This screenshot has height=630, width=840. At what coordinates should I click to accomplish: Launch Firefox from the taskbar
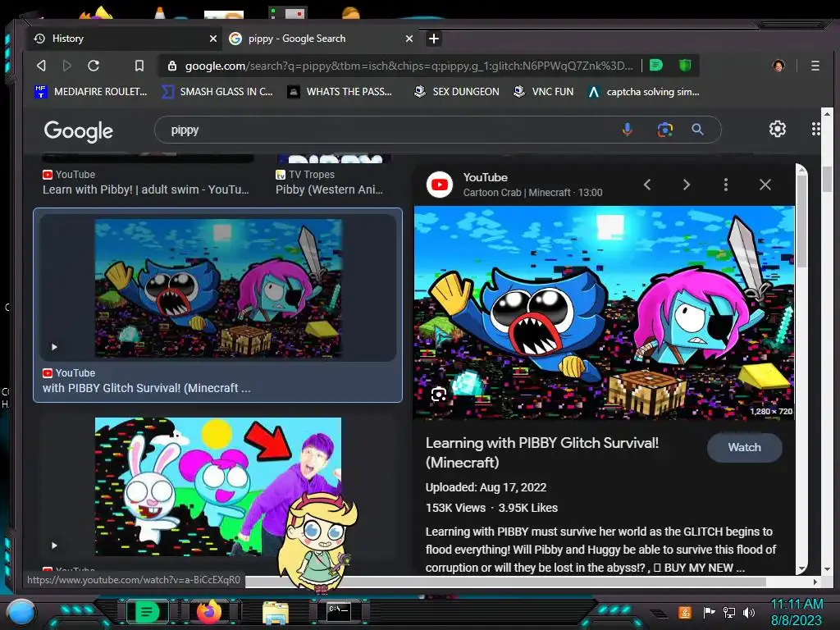coord(209,612)
